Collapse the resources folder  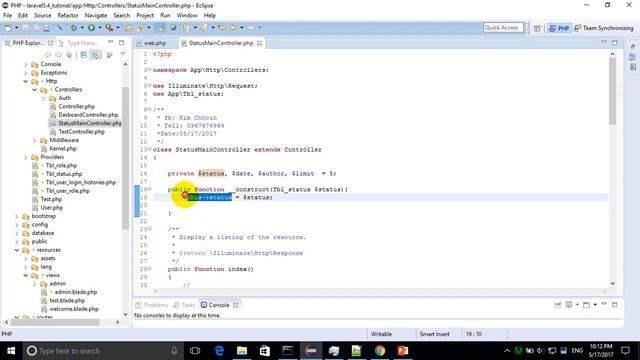click(x=17, y=250)
